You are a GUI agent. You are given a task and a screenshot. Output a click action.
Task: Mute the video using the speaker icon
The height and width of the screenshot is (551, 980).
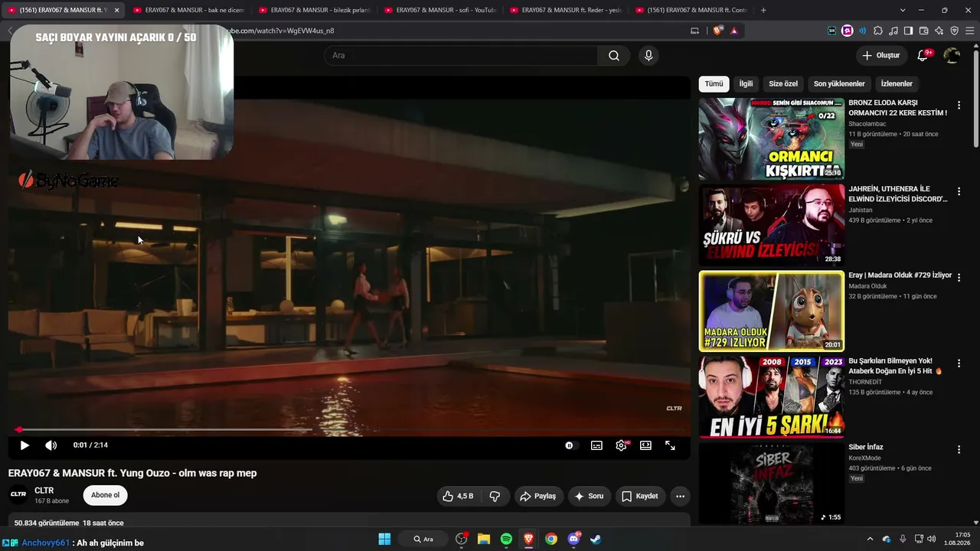[51, 445]
